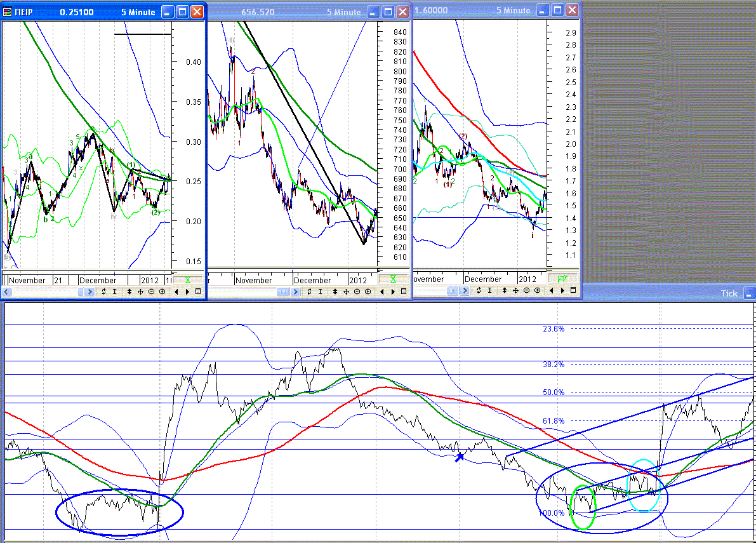Zoom in the 1.60000 chart
This screenshot has width=756, height=543.
pyautogui.click(x=537, y=290)
